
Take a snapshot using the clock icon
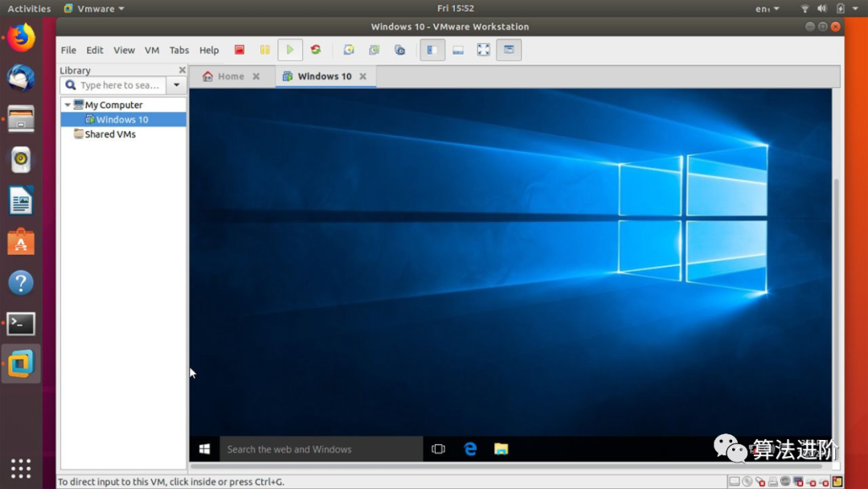pyautogui.click(x=348, y=50)
